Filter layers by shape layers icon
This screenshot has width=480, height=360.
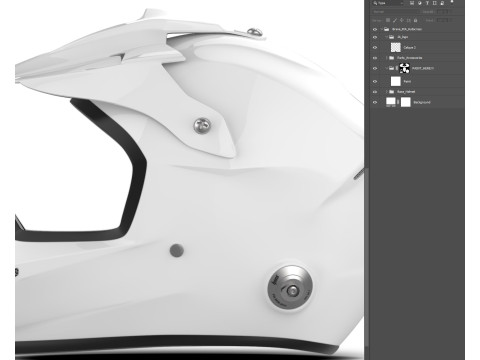(x=434, y=3)
